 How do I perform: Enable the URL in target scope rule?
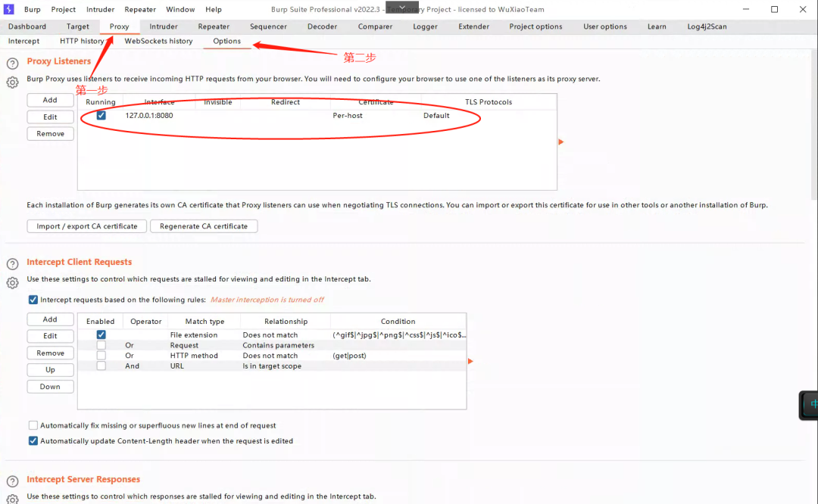click(x=101, y=366)
